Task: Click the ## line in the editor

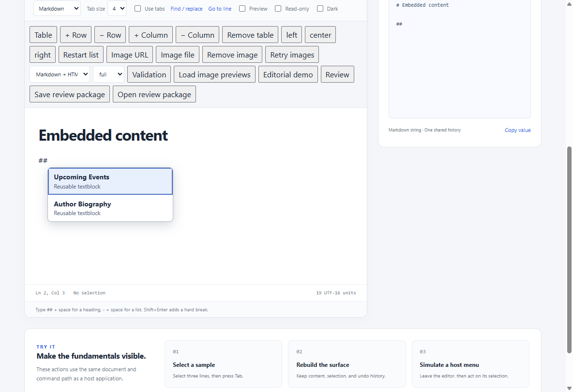Action: click(x=43, y=160)
